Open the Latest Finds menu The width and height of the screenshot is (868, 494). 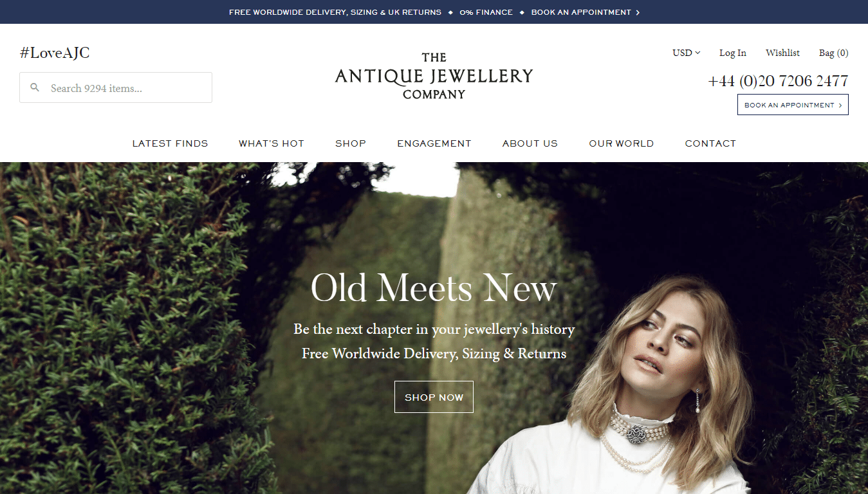pyautogui.click(x=171, y=143)
